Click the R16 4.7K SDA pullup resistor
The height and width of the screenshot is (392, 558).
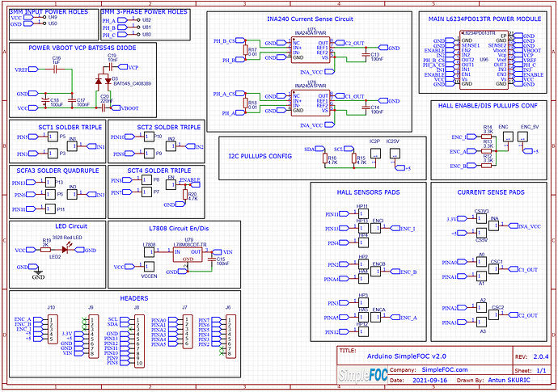(x=325, y=158)
